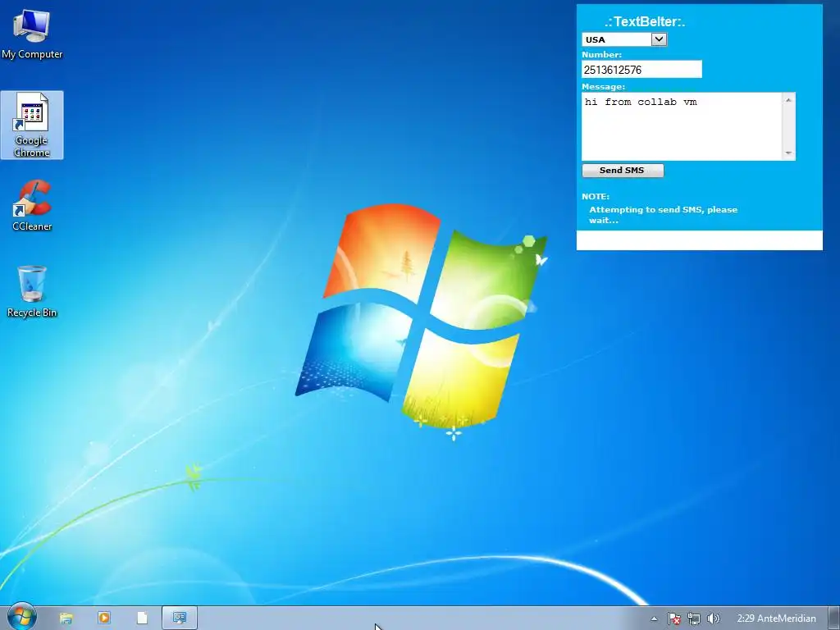840x630 pixels.
Task: Click inside the Message text area
Action: coord(682,126)
